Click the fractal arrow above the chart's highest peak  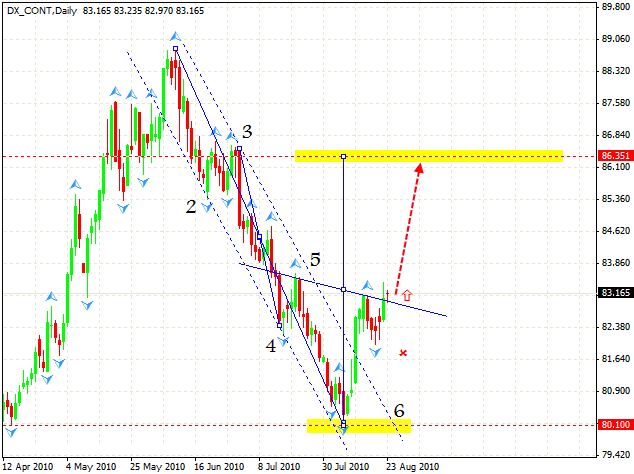(175, 36)
